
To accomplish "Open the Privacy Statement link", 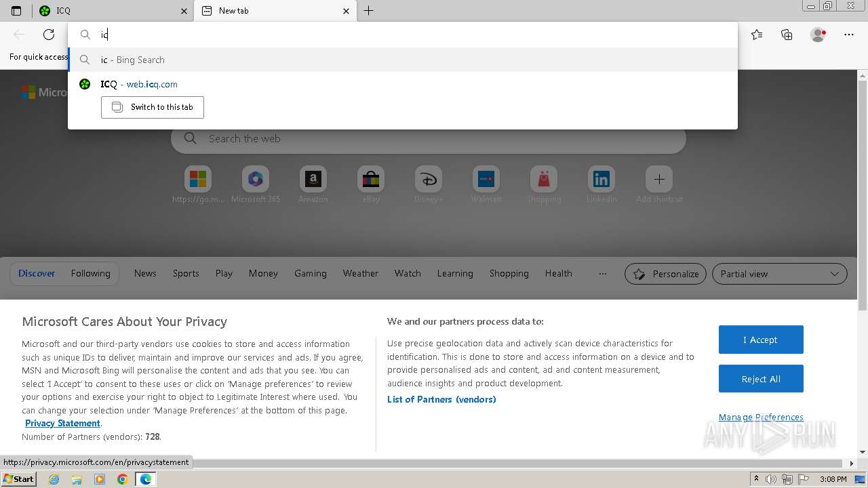I will tap(62, 423).
